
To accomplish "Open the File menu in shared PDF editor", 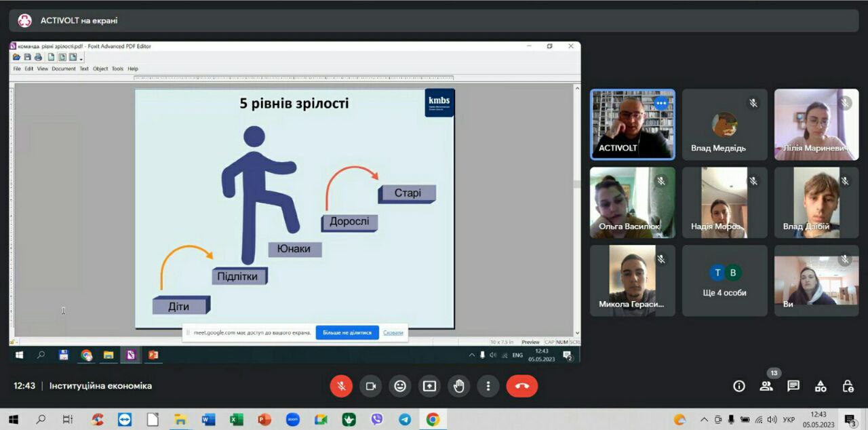I will point(17,69).
